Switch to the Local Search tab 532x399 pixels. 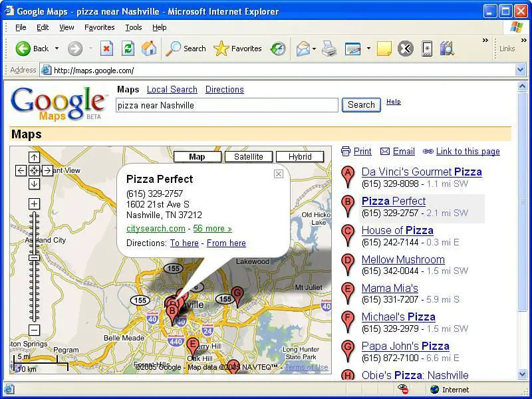172,90
